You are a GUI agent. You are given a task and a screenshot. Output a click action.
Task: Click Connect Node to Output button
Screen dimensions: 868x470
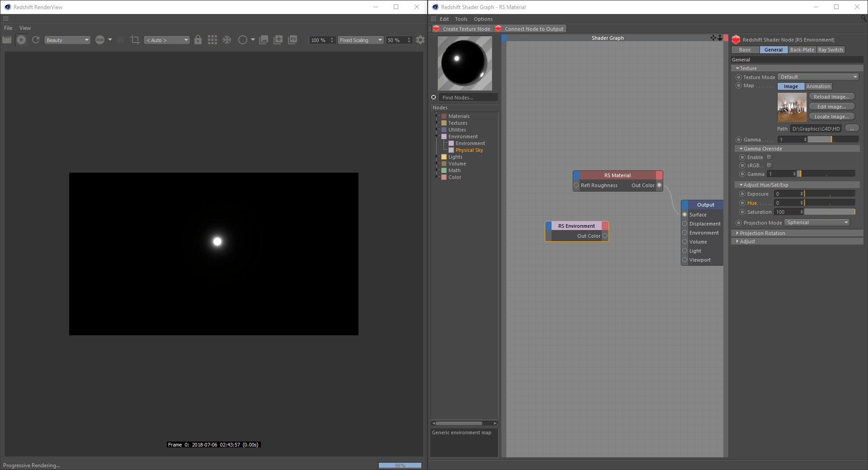click(533, 29)
